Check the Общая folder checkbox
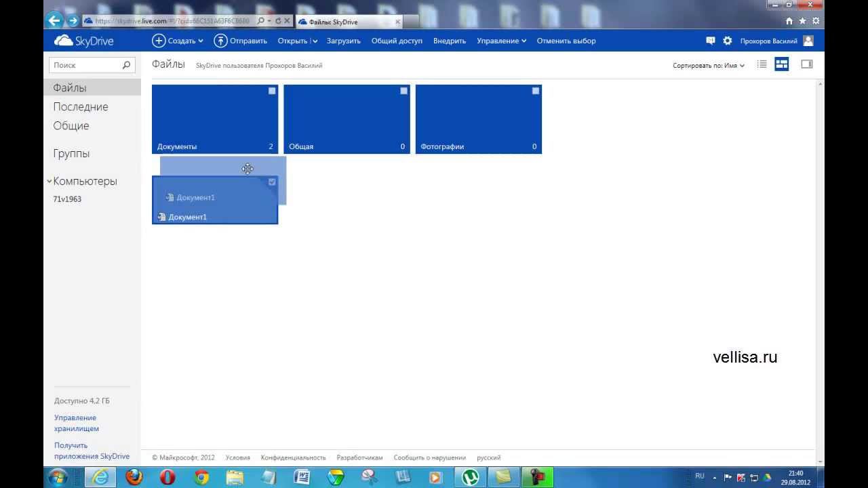This screenshot has height=488, width=868. (403, 91)
